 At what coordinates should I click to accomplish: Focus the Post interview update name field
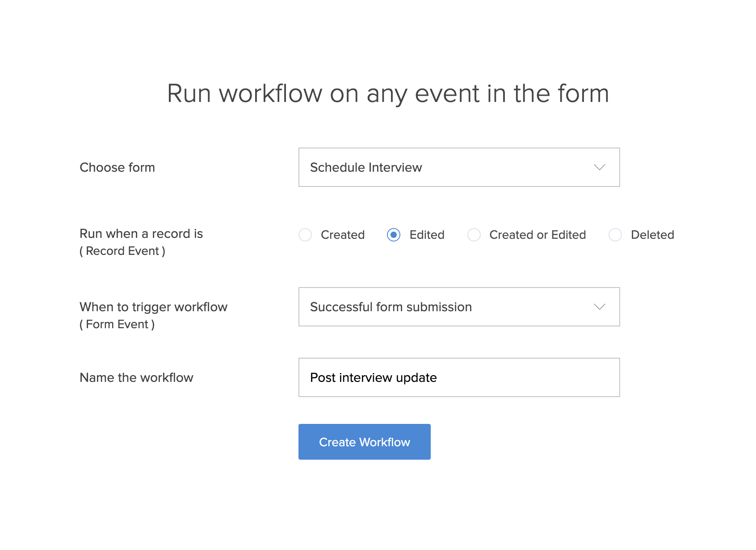[x=458, y=377]
